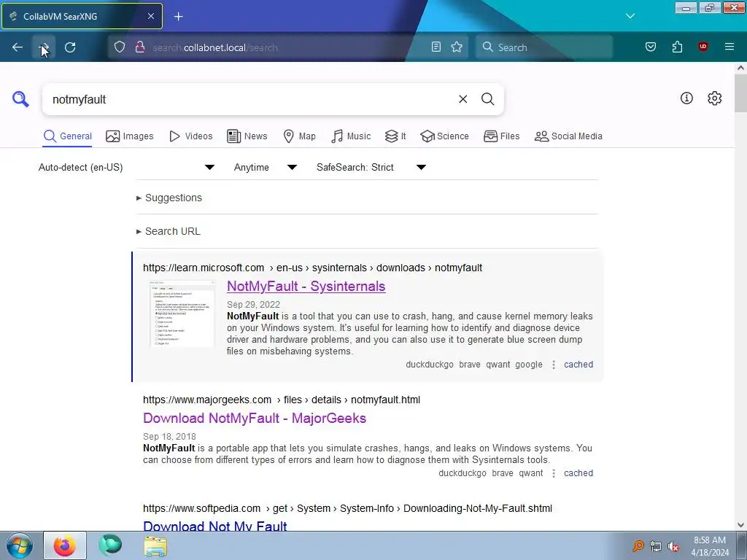The image size is (747, 560).
Task: Open the uBlock Origin extension icon
Action: [x=703, y=47]
